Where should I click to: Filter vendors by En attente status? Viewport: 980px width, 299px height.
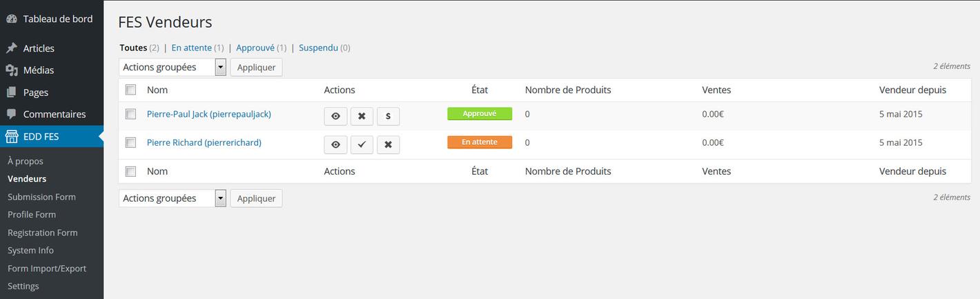tap(191, 48)
